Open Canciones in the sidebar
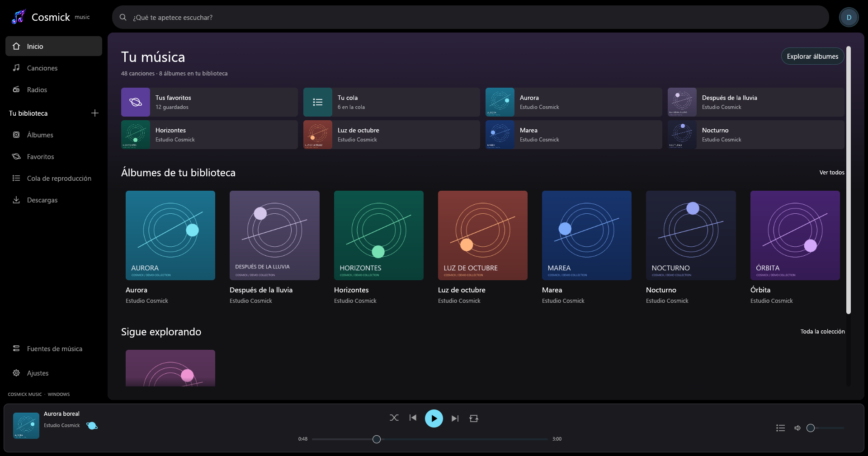 coord(54,68)
